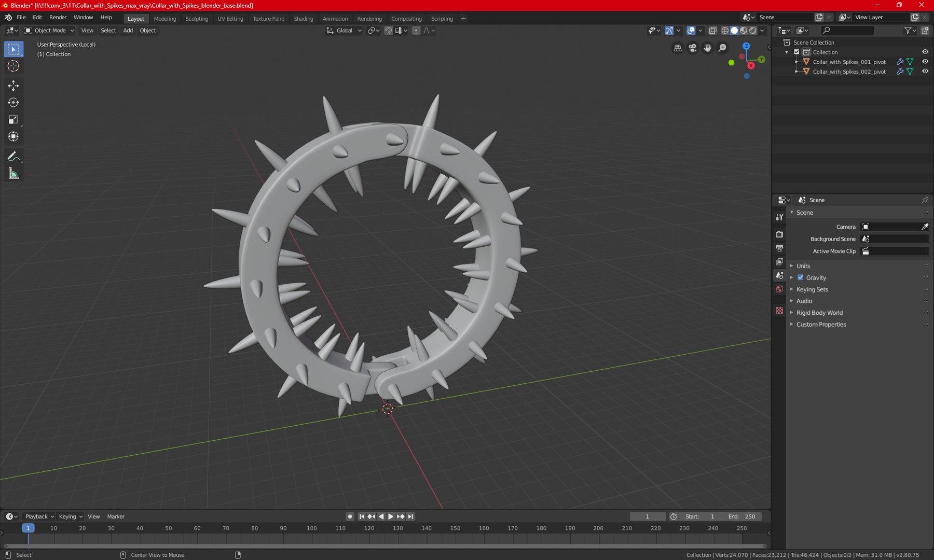This screenshot has height=560, width=934.
Task: Open the Global transform orientation dropdown
Action: pyautogui.click(x=344, y=31)
